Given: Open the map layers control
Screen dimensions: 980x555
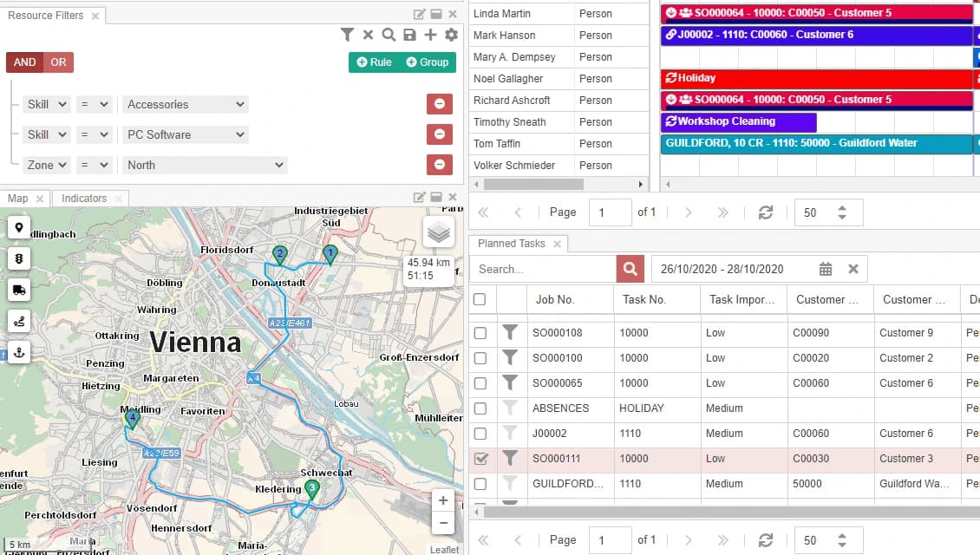Looking at the screenshot, I should point(439,232).
